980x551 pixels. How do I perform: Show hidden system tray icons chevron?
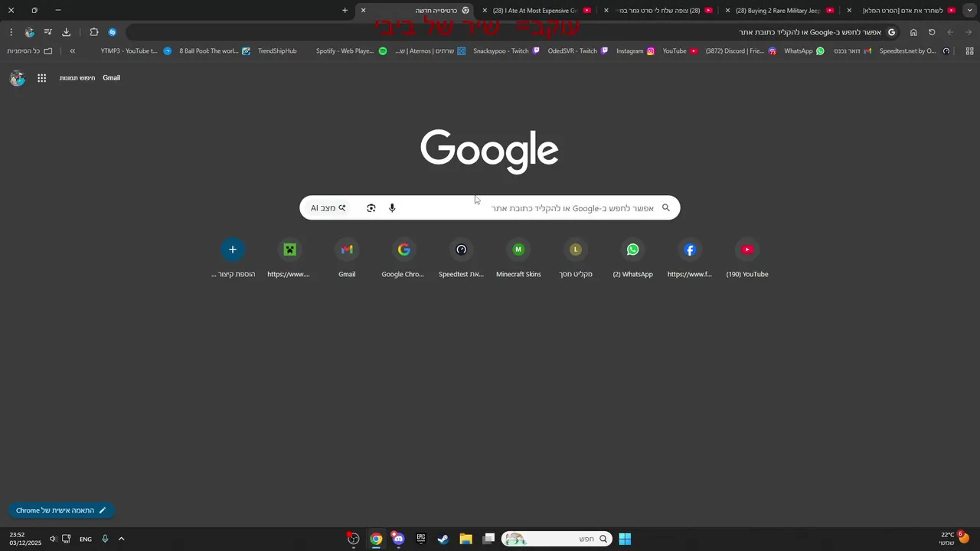(121, 539)
